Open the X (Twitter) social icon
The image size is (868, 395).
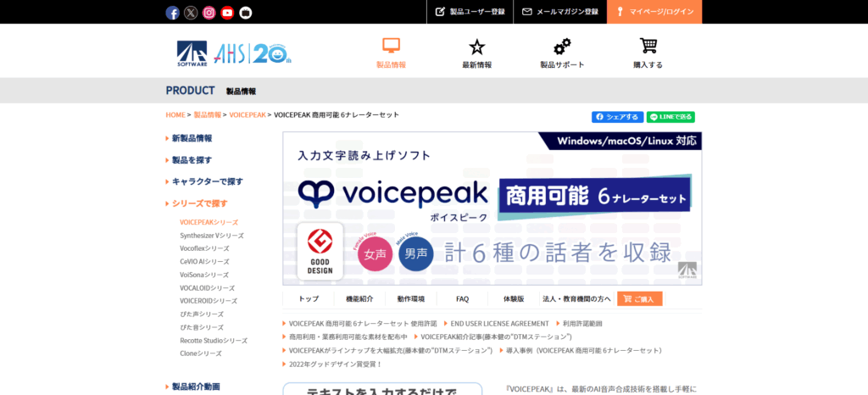click(191, 13)
